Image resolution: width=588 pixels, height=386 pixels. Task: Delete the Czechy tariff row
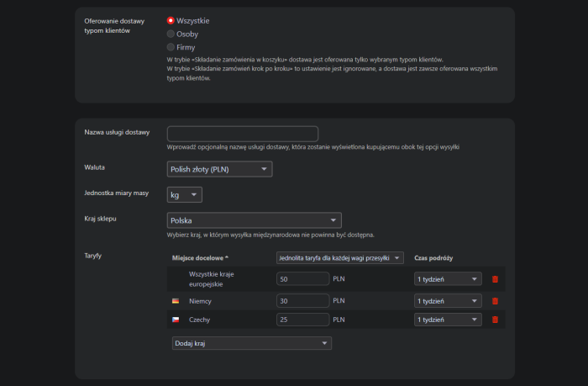point(495,320)
